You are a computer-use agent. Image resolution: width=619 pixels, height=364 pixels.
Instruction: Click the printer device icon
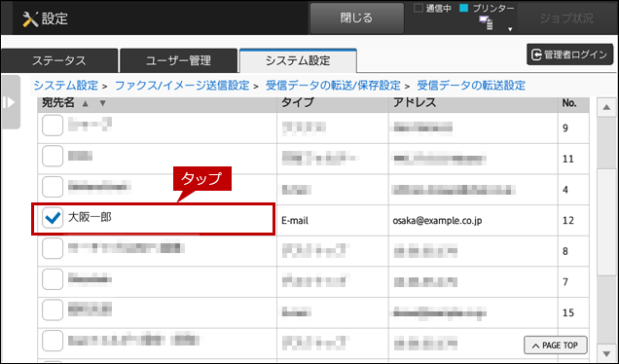tap(486, 23)
